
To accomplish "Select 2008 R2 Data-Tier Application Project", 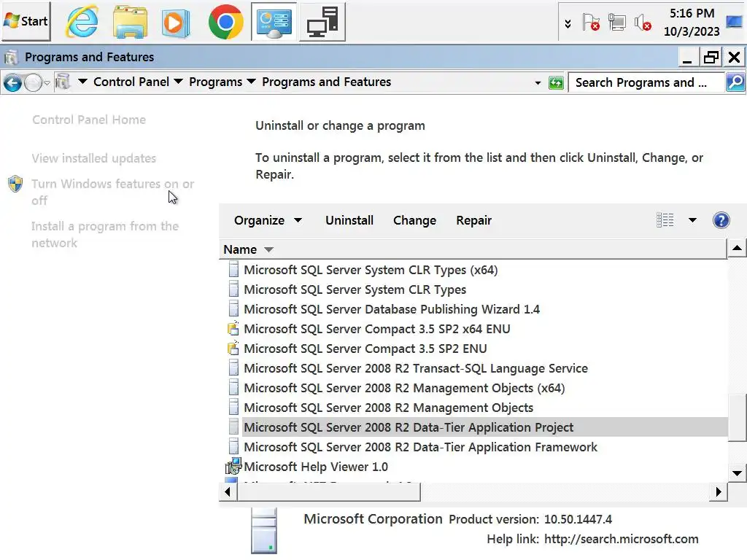I will coord(409,427).
